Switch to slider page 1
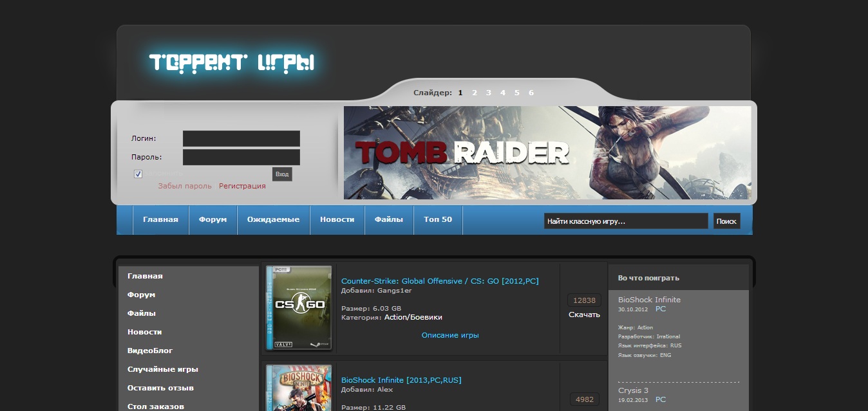 pos(460,93)
